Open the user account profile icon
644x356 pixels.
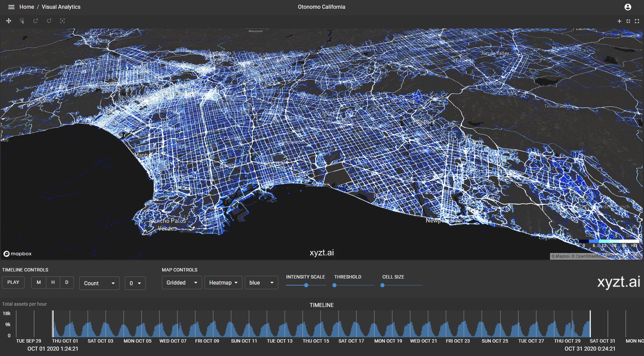pyautogui.click(x=628, y=7)
